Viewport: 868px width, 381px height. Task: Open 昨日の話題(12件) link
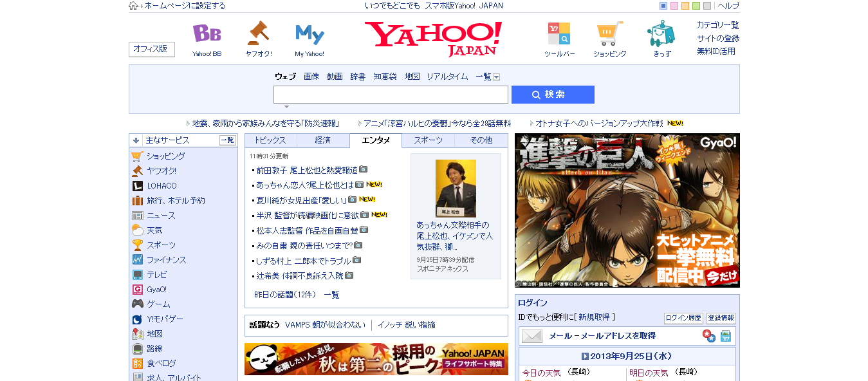[x=285, y=295]
